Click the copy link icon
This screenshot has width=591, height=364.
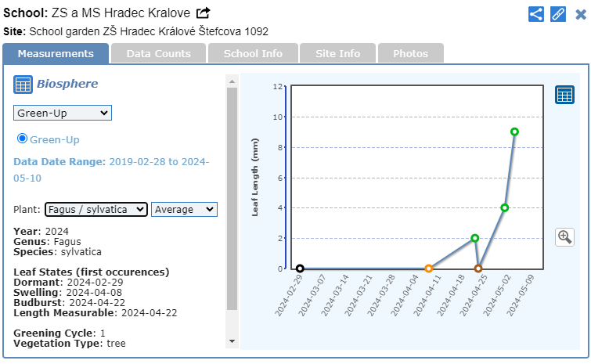[x=558, y=14]
